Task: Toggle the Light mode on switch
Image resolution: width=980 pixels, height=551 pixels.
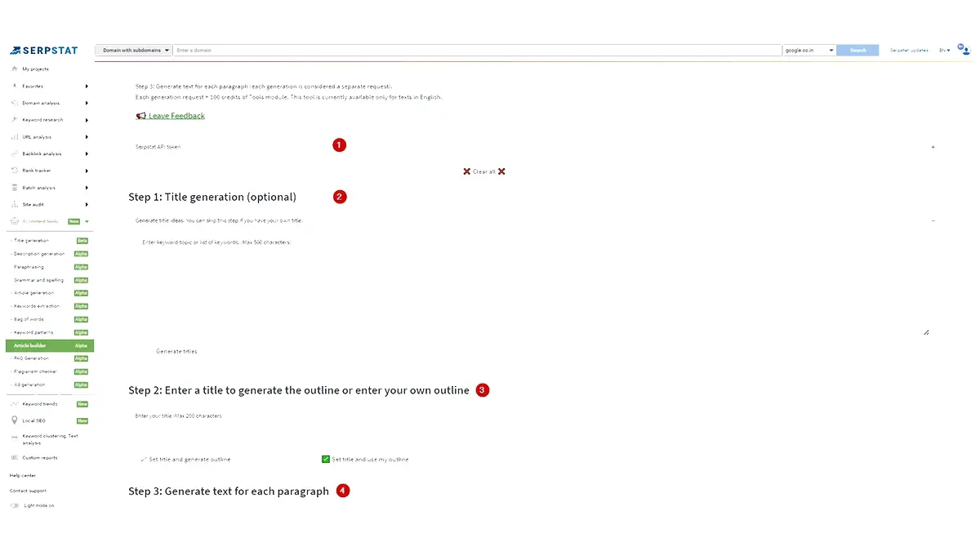Action: click(x=15, y=506)
